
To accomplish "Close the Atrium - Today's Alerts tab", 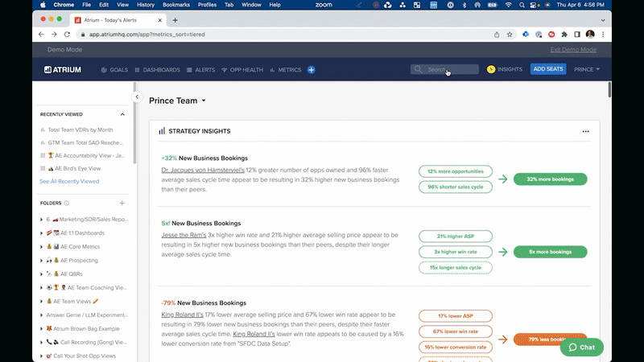I will [x=159, y=20].
